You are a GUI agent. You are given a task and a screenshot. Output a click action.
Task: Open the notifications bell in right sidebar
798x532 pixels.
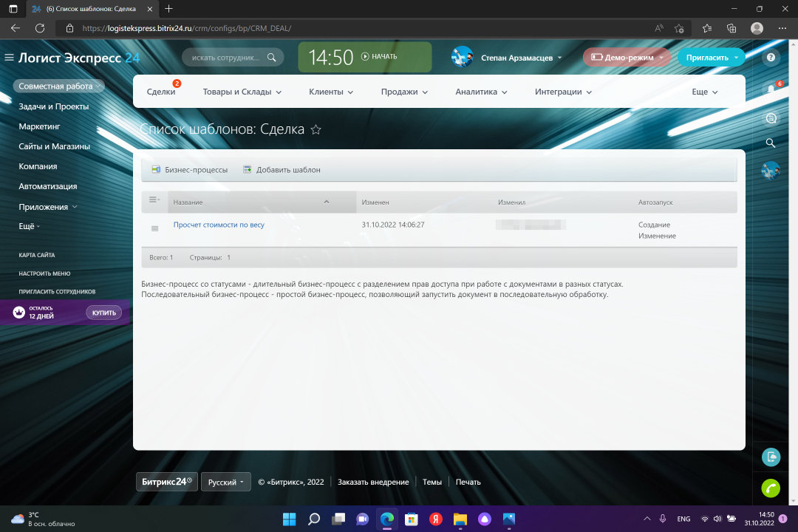[x=771, y=89]
